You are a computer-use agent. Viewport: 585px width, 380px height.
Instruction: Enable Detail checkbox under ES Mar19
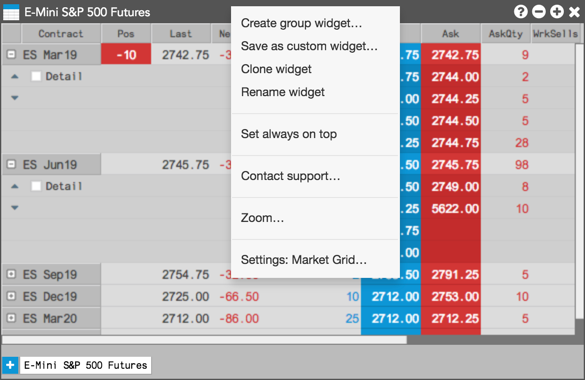36,76
